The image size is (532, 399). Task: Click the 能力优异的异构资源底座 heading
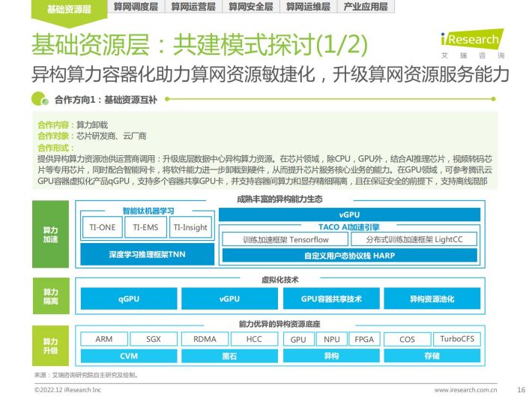[x=279, y=324]
